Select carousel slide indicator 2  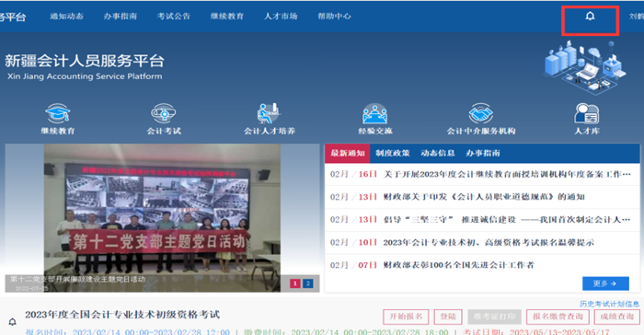point(307,283)
